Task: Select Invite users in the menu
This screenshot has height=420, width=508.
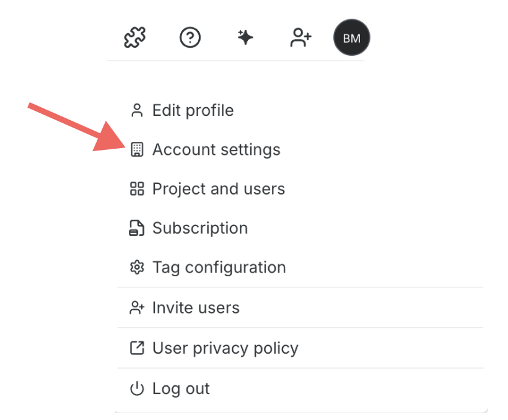Action: [x=301, y=307]
